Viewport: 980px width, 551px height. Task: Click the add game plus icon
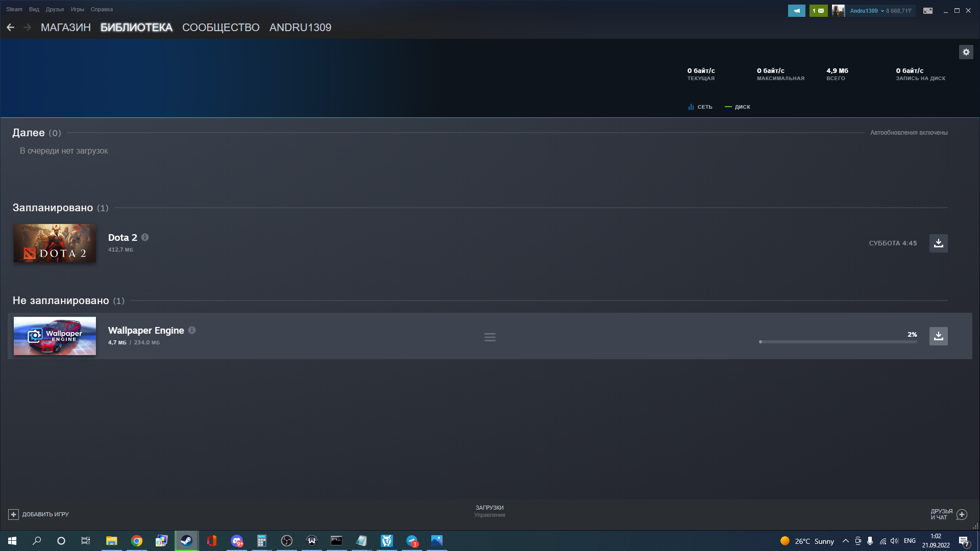click(x=14, y=514)
